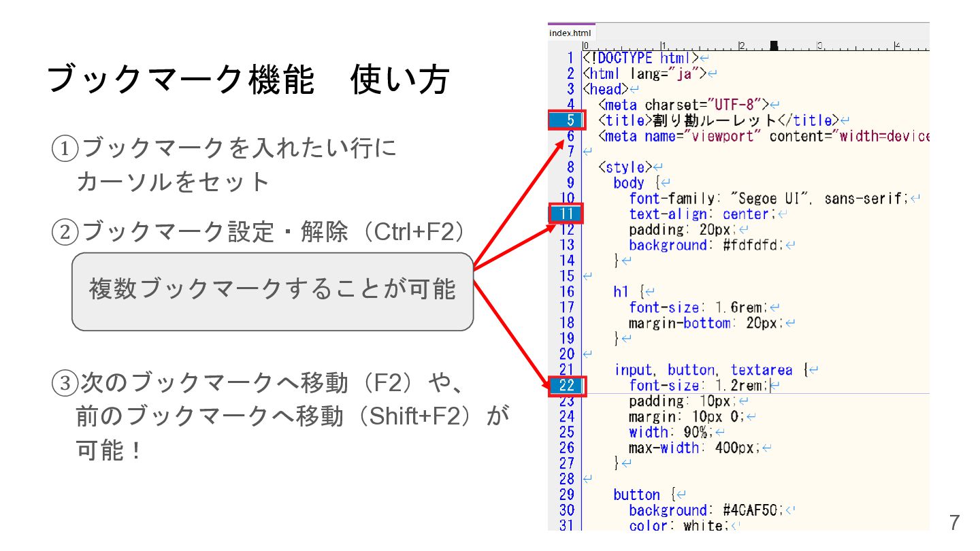Click the button { selector on line 29
This screenshot has width=980, height=551.
[x=649, y=495]
